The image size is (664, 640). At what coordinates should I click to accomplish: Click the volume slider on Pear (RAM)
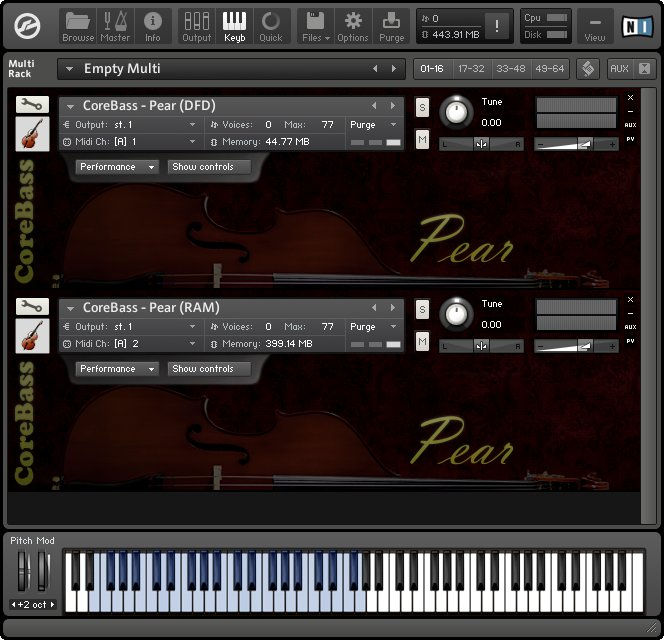click(576, 346)
